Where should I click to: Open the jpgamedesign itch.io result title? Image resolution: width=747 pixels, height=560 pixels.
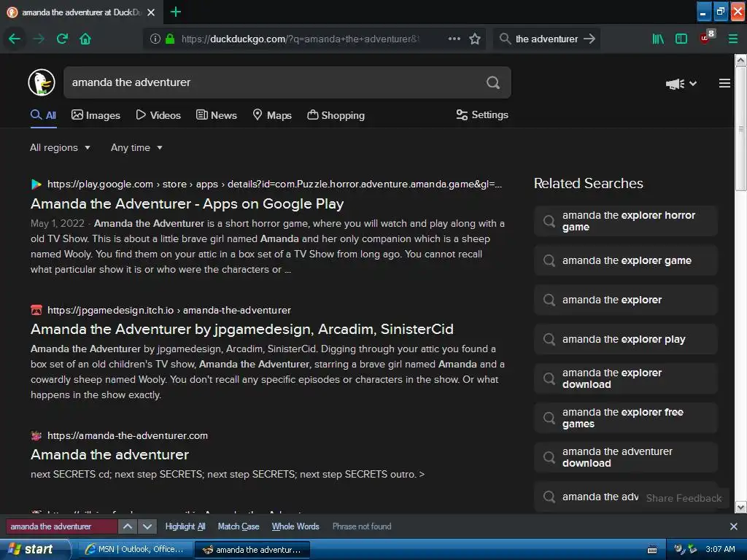click(242, 329)
